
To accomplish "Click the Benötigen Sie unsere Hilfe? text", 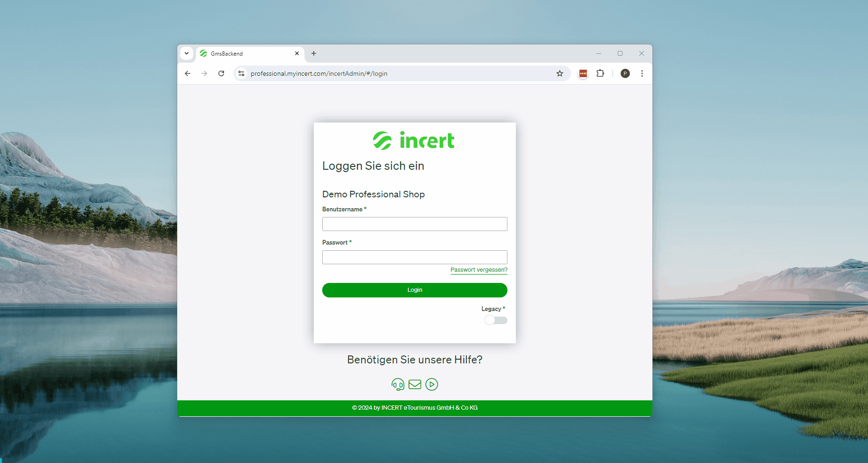I will [x=415, y=360].
